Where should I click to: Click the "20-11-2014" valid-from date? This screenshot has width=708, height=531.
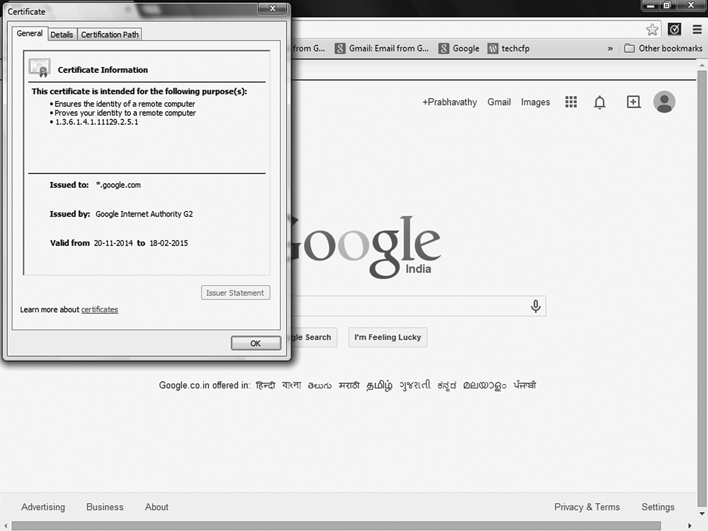[x=113, y=243]
